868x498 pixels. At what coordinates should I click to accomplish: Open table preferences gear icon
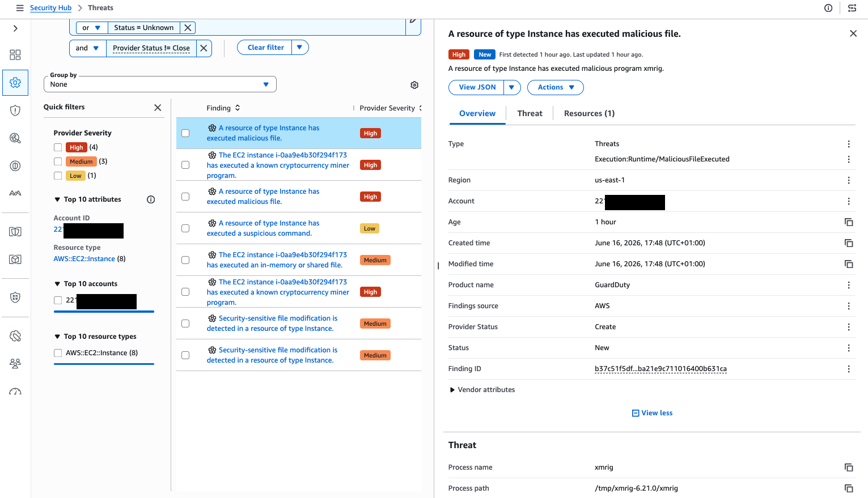pyautogui.click(x=414, y=85)
